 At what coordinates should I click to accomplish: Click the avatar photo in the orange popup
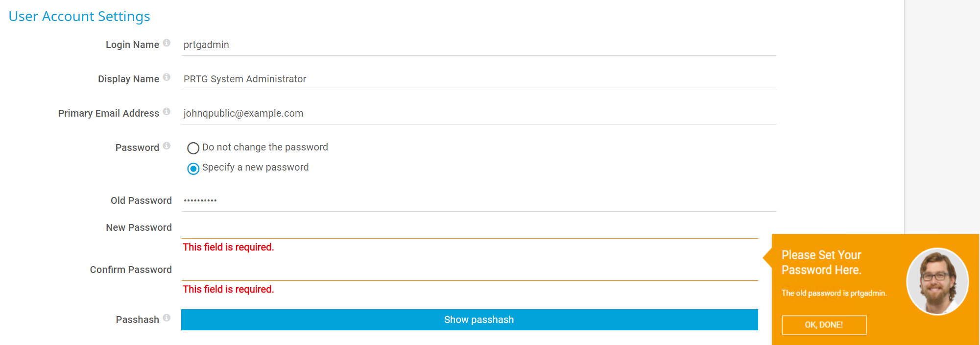coord(937,281)
